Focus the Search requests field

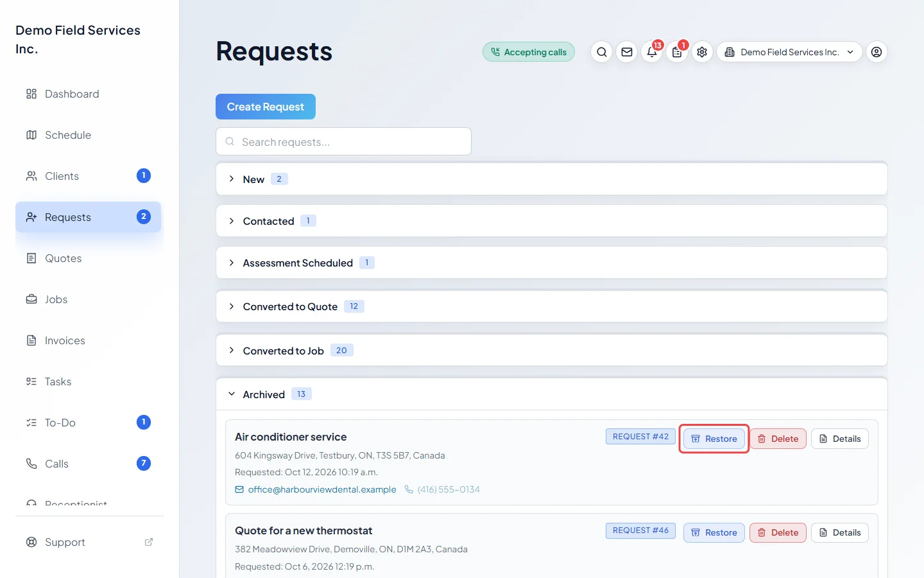click(x=343, y=141)
